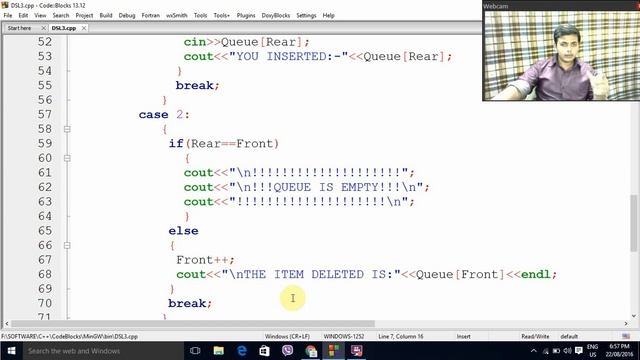Screen dimensions: 640x360
Task: Open the Windows Start menu
Action: coord(11,351)
